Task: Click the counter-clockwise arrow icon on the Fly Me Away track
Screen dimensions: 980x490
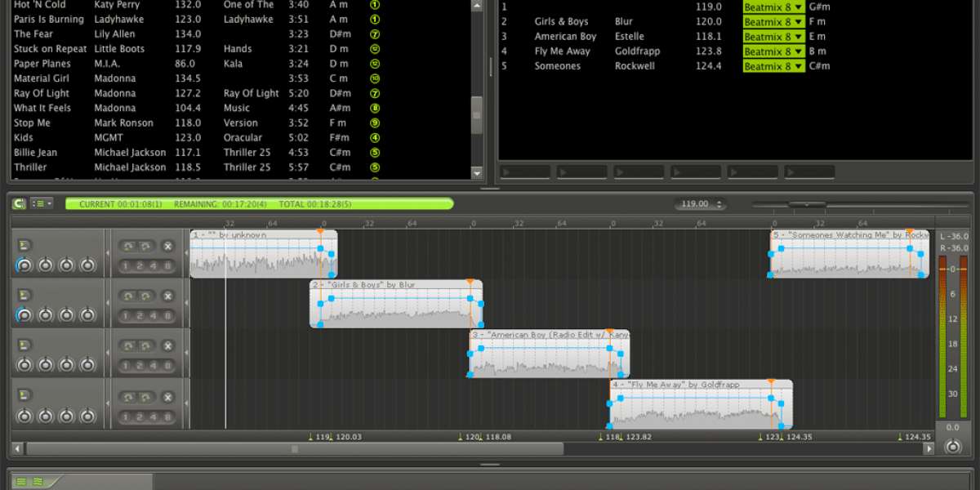Action: 129,396
